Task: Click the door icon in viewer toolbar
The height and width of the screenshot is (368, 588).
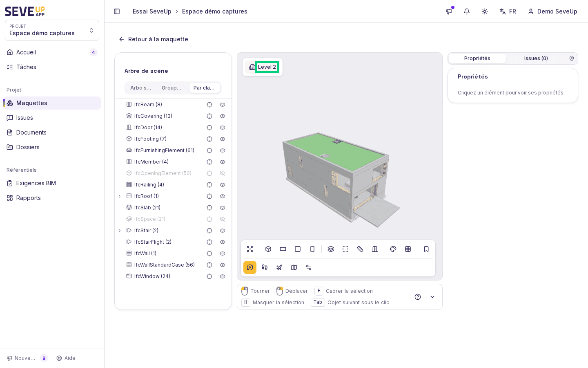Action: (375, 249)
